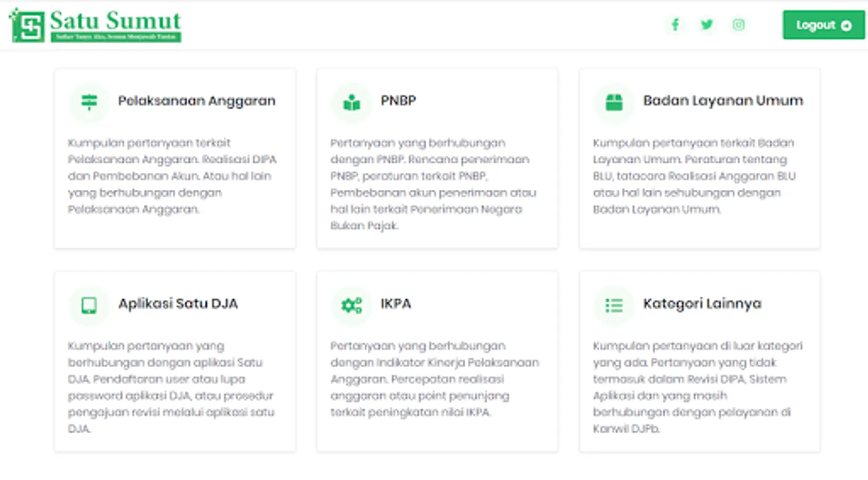868x480 pixels.
Task: Click the IKPA gears icon
Action: (x=351, y=305)
